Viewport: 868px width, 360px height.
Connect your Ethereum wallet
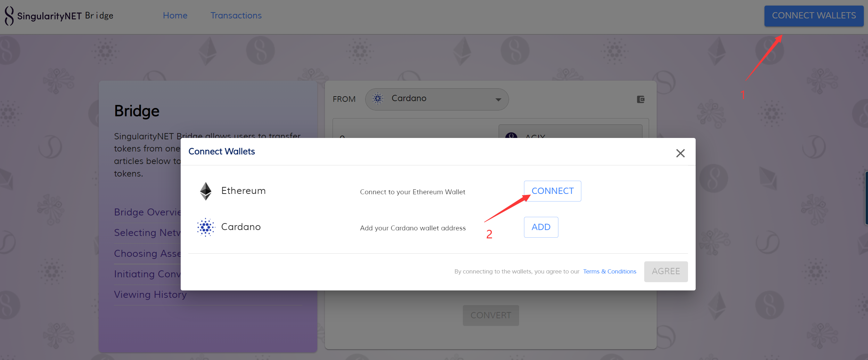pyautogui.click(x=552, y=191)
